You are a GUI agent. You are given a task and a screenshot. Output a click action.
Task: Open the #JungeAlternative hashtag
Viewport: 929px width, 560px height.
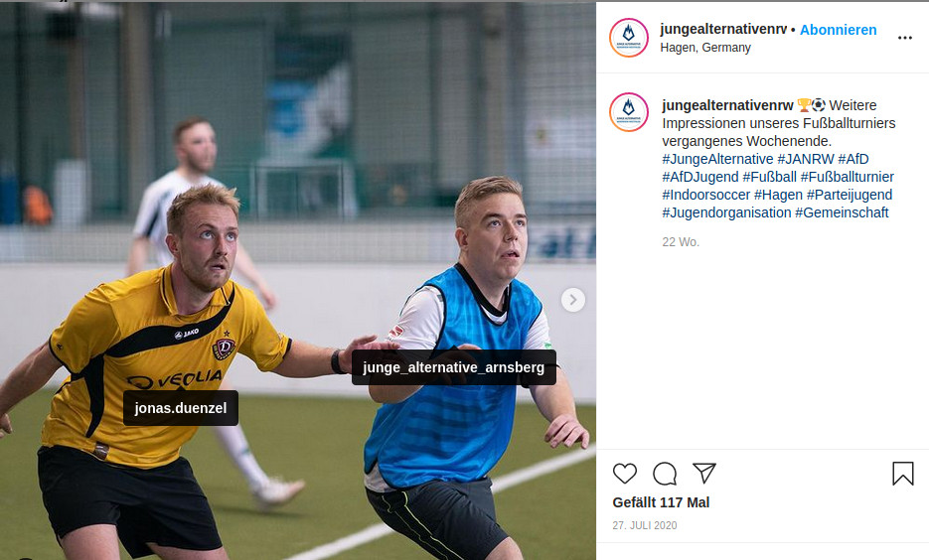[x=717, y=159]
